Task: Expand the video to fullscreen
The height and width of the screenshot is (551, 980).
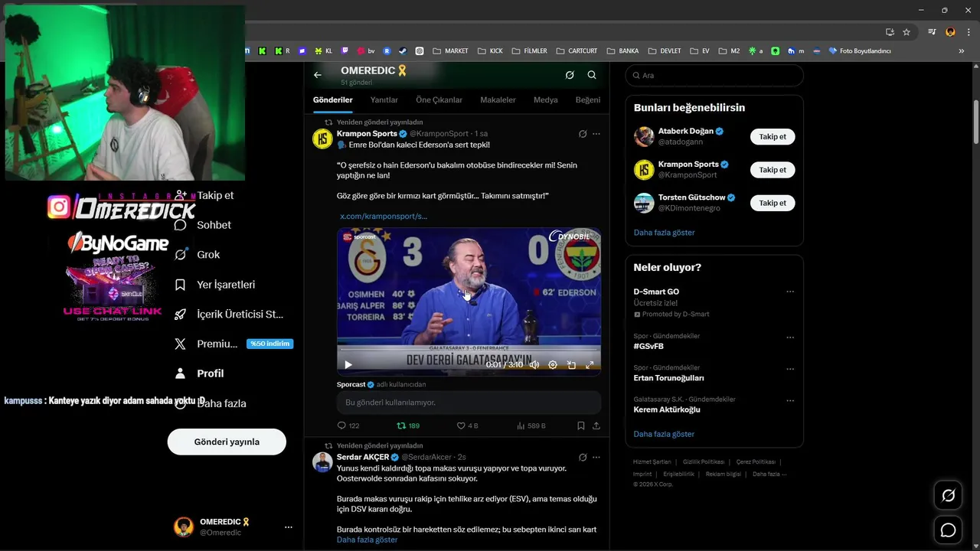Action: [590, 365]
